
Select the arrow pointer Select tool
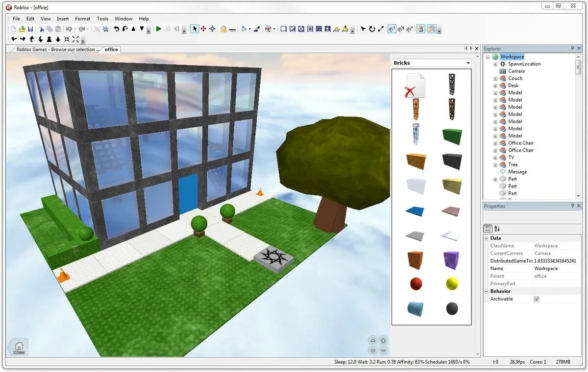tap(195, 29)
